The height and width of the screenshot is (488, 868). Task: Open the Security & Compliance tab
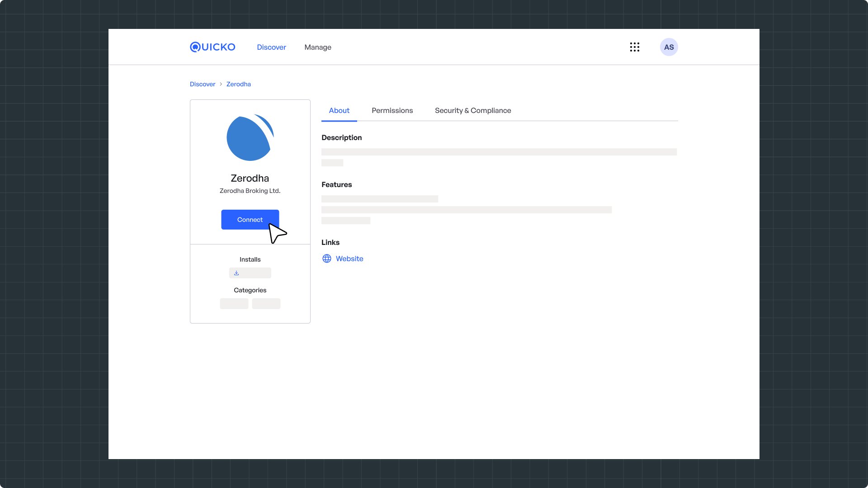pos(473,111)
